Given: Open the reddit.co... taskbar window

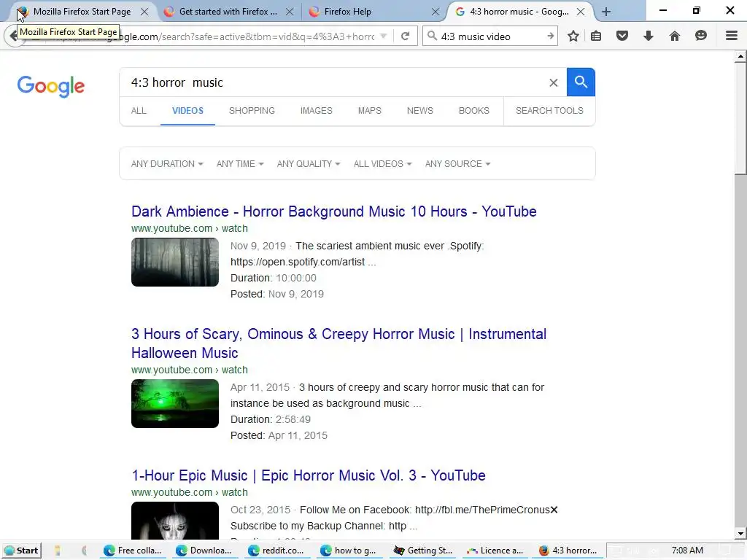Looking at the screenshot, I should pyautogui.click(x=277, y=551).
